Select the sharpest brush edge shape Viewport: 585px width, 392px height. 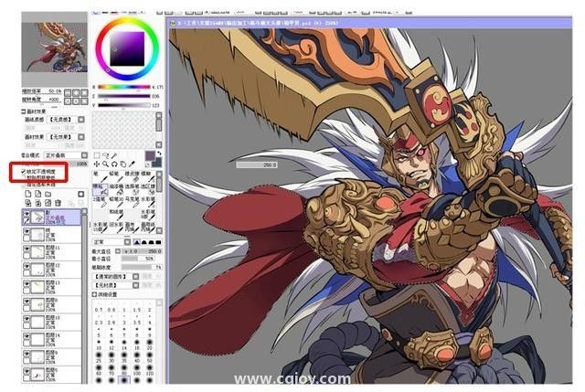(x=136, y=242)
